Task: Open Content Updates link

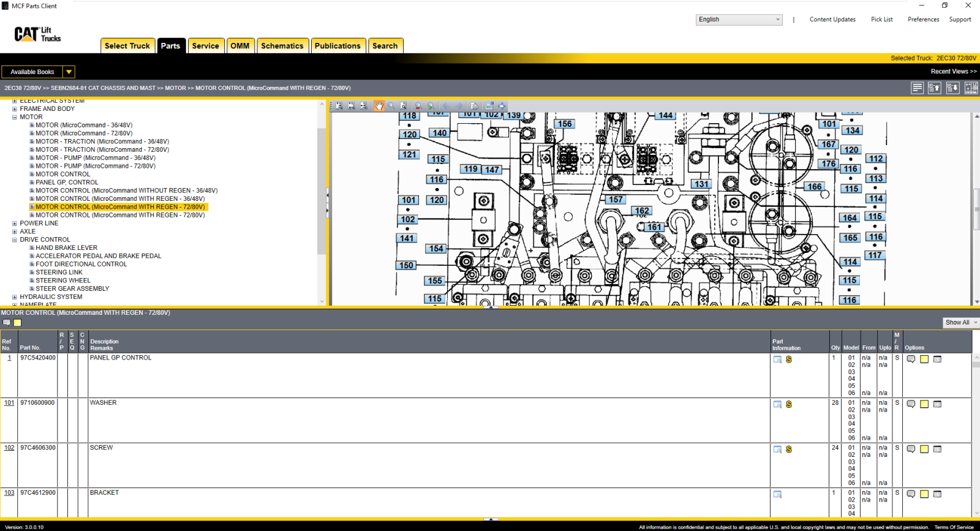Action: 832,20
